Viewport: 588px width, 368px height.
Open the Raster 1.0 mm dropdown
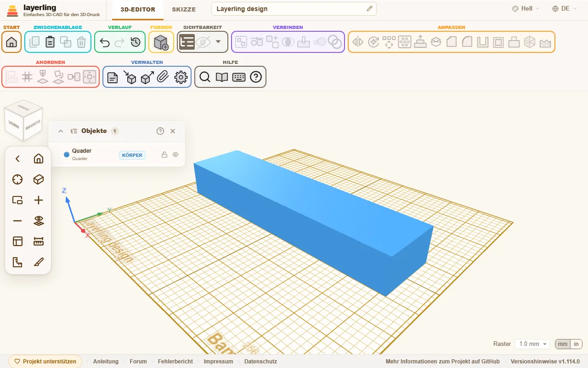click(532, 344)
